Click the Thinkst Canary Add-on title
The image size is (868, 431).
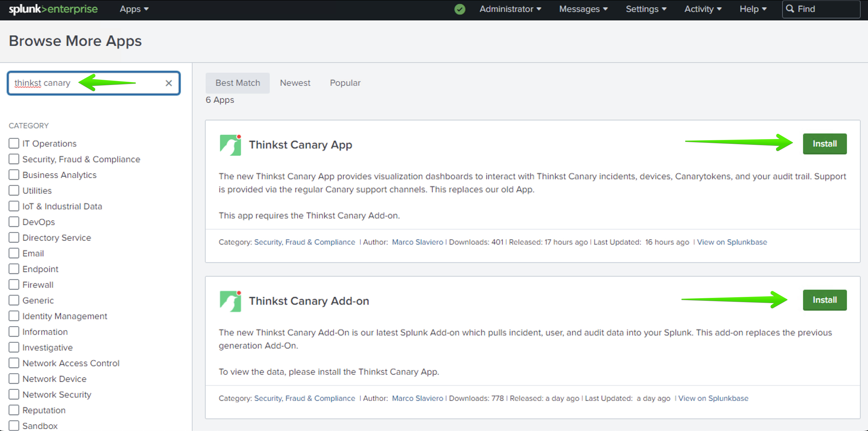pyautogui.click(x=309, y=301)
